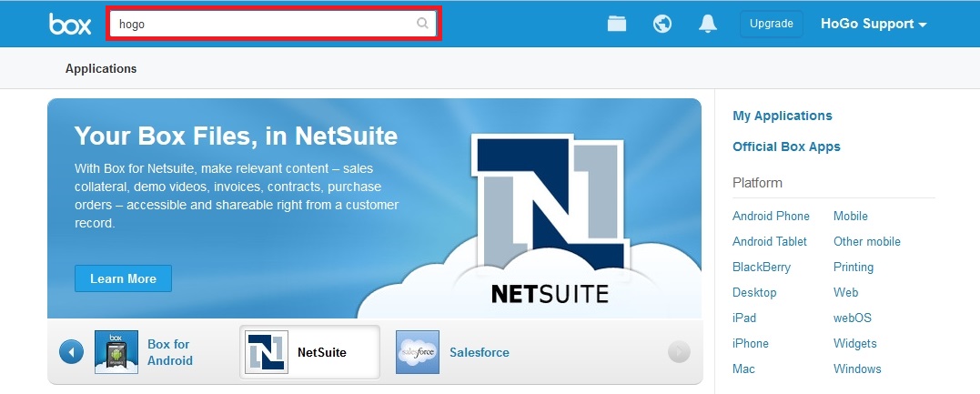
Task: Click the globe icon in header
Action: click(x=662, y=24)
